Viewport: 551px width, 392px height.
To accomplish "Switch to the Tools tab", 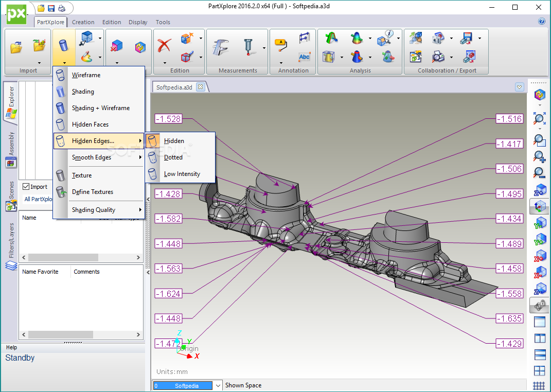I will pos(163,22).
